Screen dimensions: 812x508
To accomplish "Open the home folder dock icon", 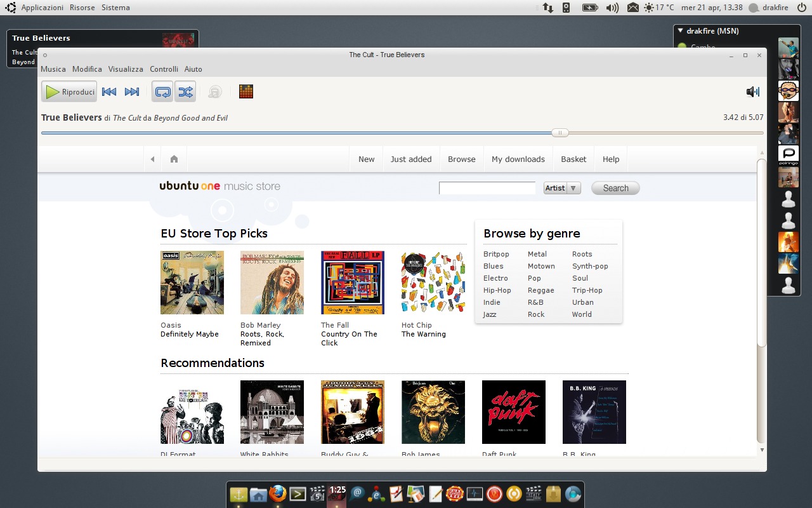I will [258, 495].
